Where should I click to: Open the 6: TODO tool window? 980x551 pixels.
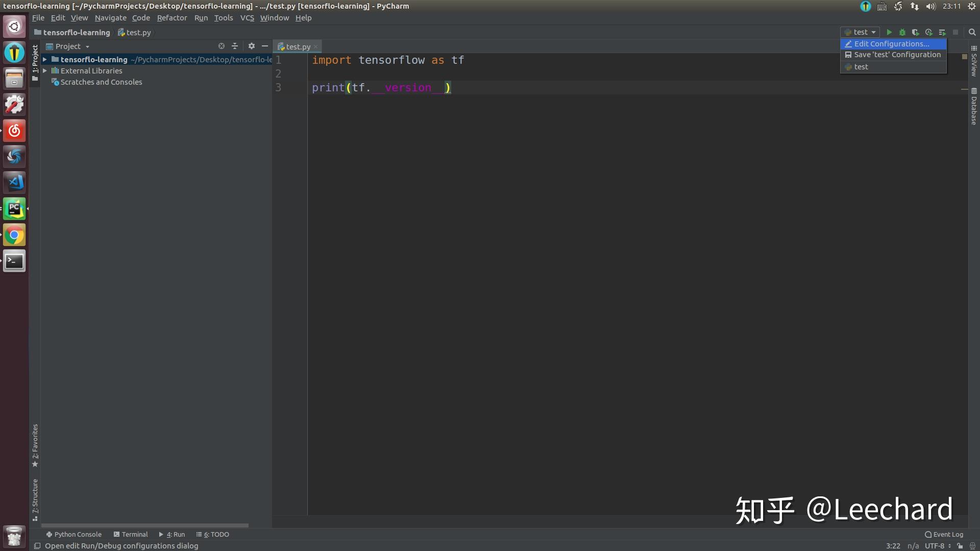click(x=213, y=534)
